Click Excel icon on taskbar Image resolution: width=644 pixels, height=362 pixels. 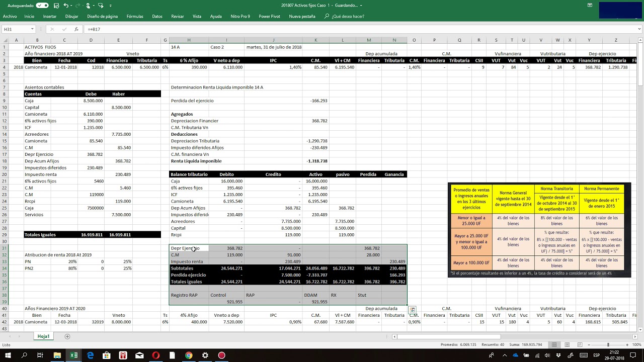click(x=73, y=355)
